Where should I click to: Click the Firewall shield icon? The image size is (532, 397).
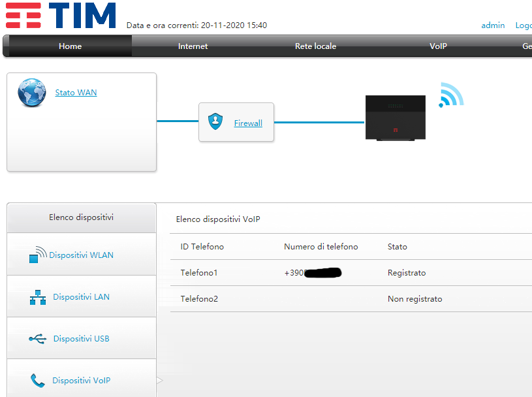pyautogui.click(x=215, y=121)
